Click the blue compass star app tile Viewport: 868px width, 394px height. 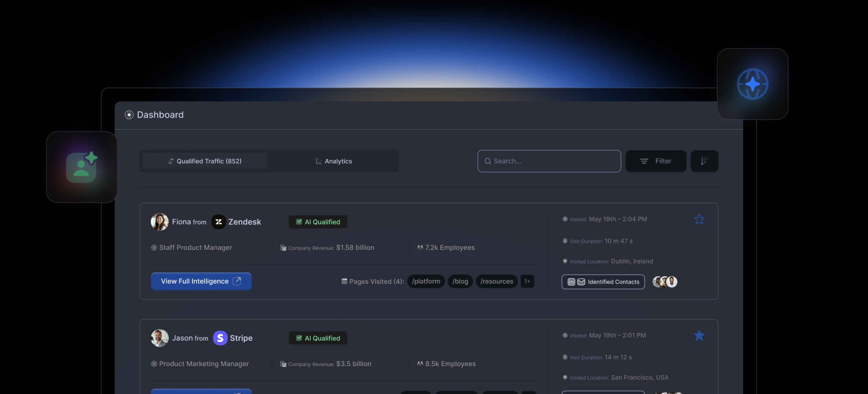point(752,84)
